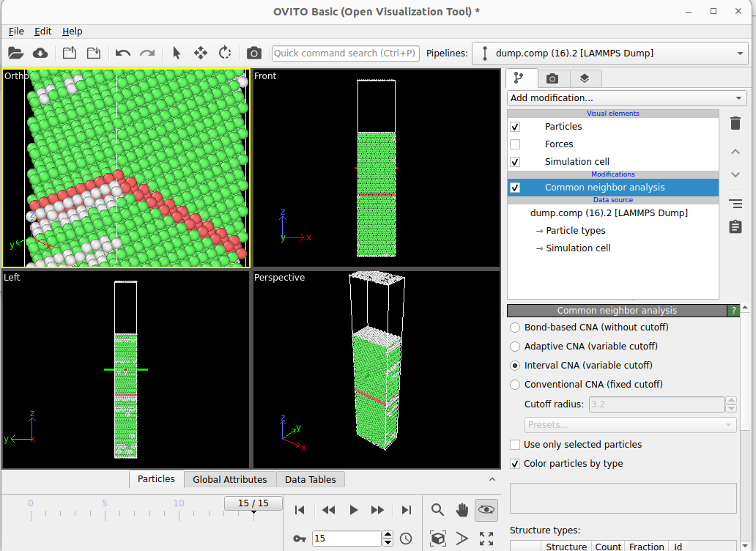Undo the last action
756x551 pixels.
[x=123, y=53]
